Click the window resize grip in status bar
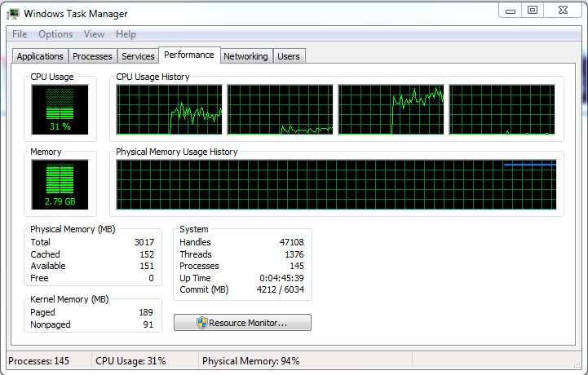The image size is (588, 375). click(x=577, y=365)
